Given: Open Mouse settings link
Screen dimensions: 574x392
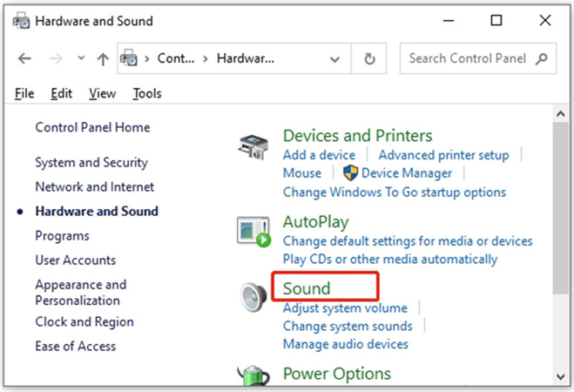Looking at the screenshot, I should click(302, 173).
